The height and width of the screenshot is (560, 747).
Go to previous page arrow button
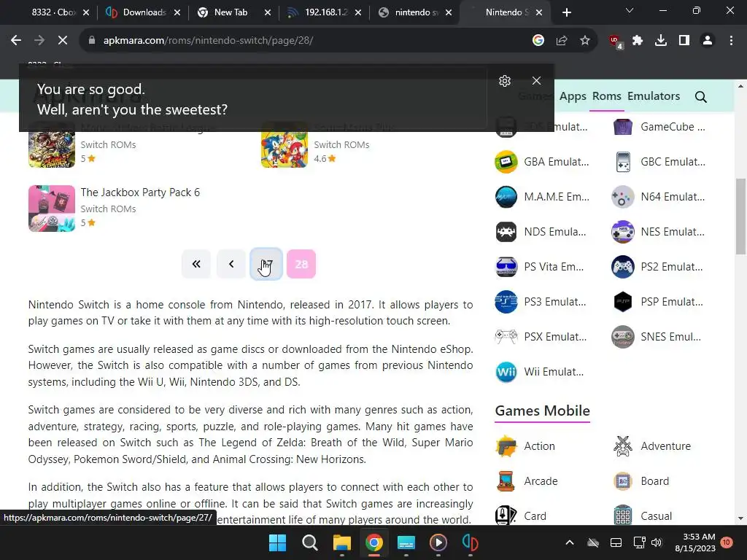pyautogui.click(x=231, y=264)
